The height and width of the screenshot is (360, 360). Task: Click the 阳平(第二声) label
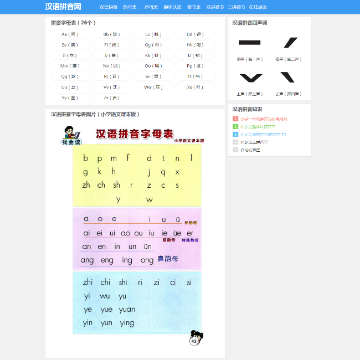[x=288, y=59]
